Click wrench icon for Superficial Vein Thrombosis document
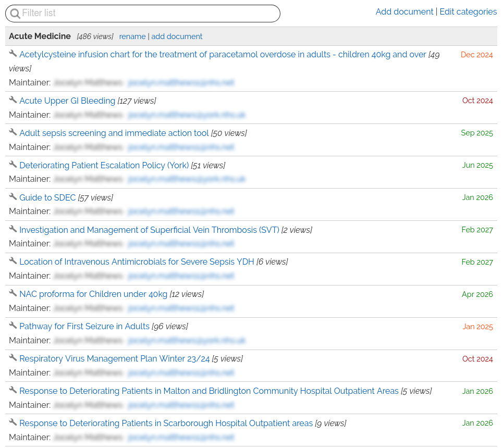 pyautogui.click(x=13, y=229)
